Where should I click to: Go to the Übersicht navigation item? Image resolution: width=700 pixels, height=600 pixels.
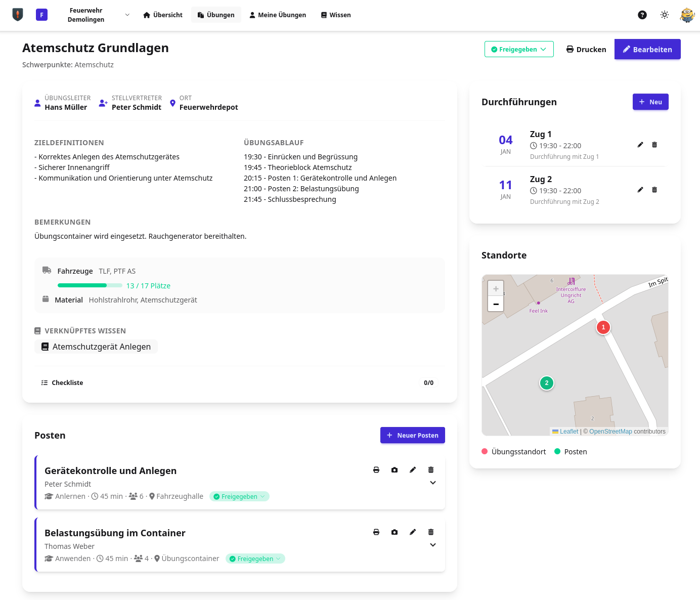coord(163,15)
